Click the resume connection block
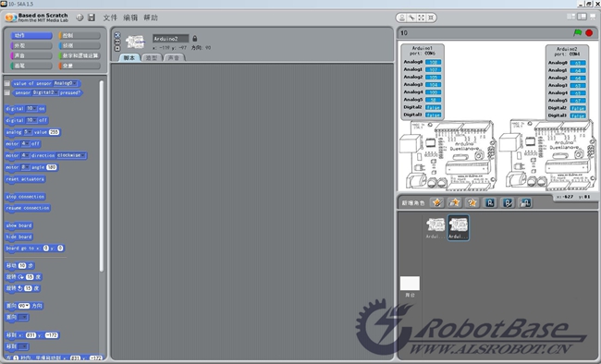This screenshot has width=601, height=364. (x=28, y=208)
